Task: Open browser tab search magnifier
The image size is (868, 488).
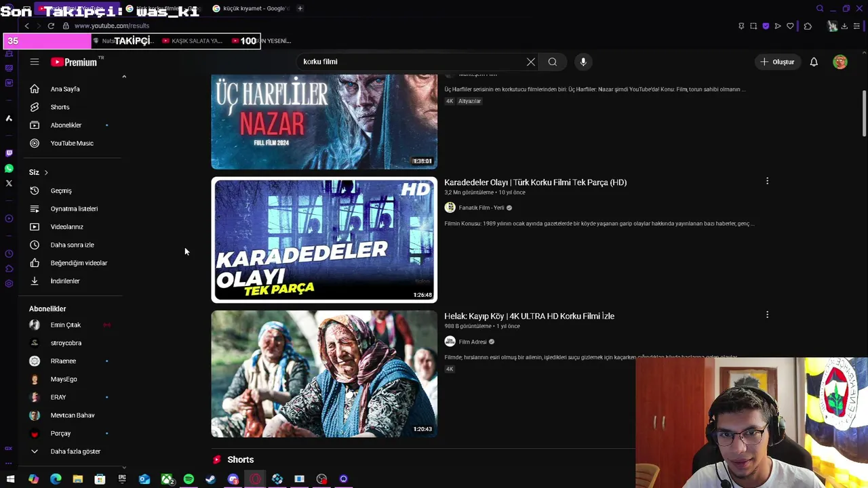Action: (820, 8)
